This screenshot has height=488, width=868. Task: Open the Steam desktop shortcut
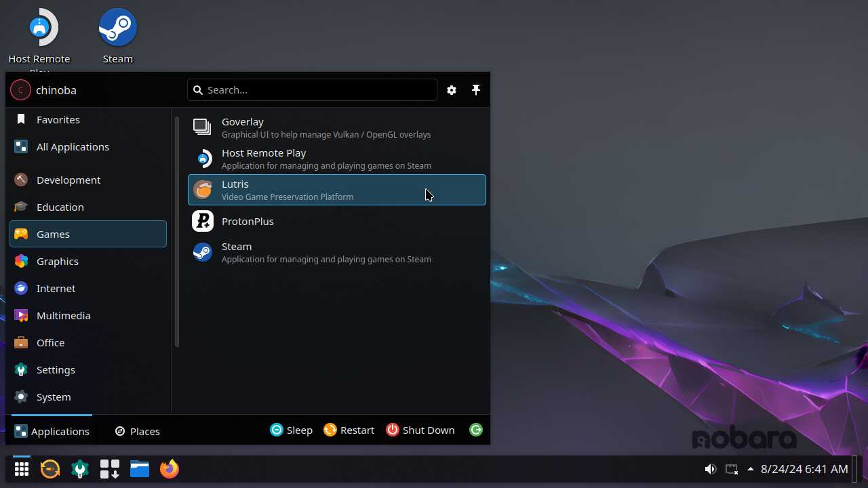(118, 37)
